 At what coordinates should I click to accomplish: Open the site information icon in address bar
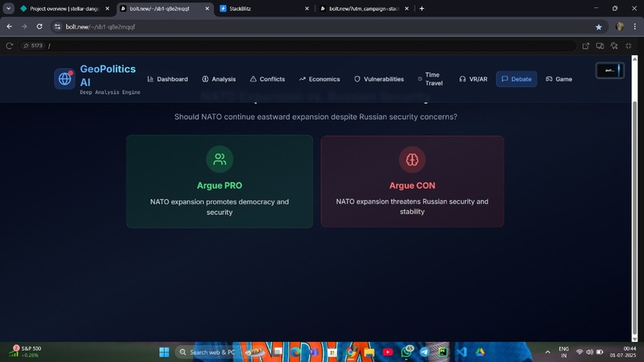(x=58, y=26)
